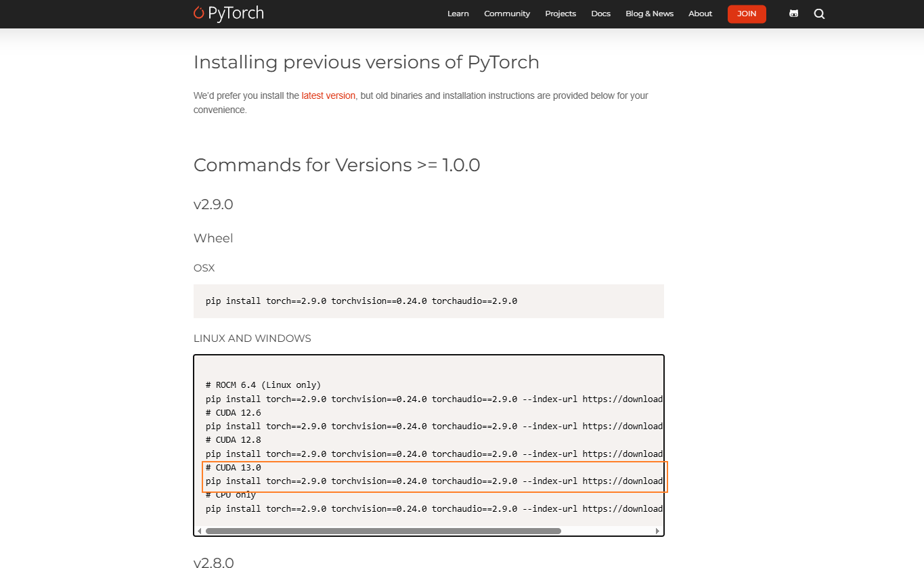Click the OSX pip install command box

361,301
